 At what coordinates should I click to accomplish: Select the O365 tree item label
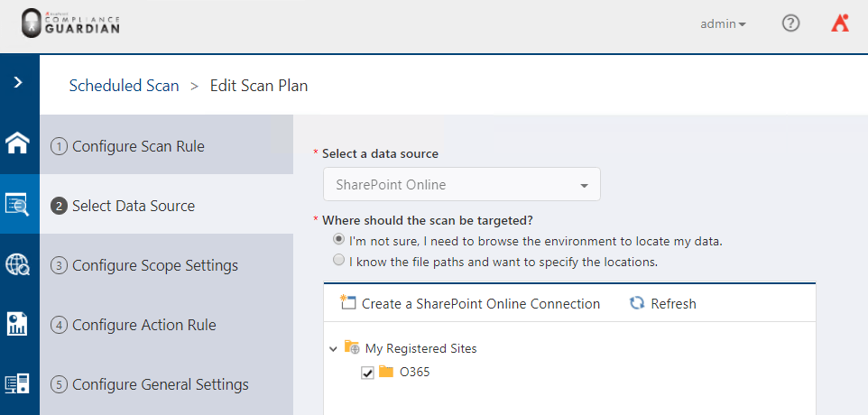click(x=415, y=372)
